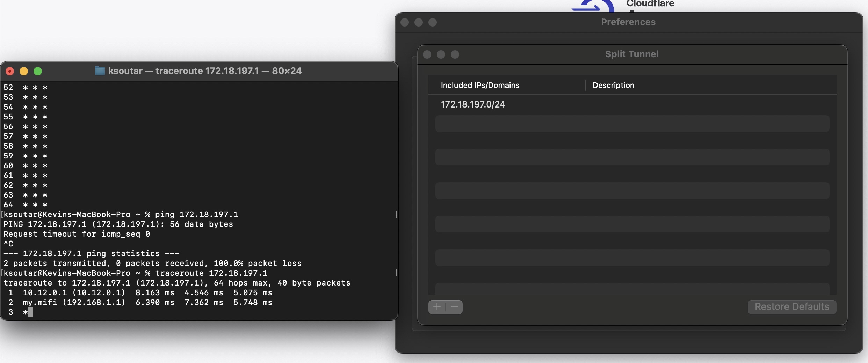Screen dimensions: 868x363
Task: Click the traceroute hop 55 line in Terminal
Action: tap(26, 117)
